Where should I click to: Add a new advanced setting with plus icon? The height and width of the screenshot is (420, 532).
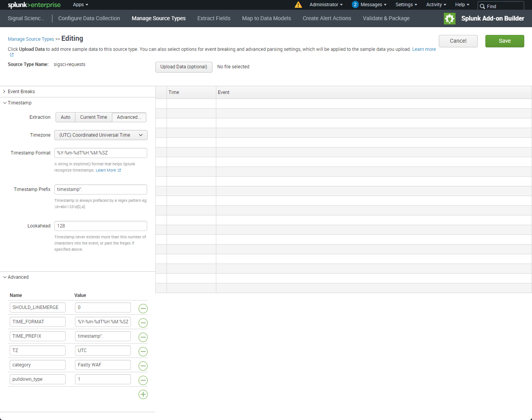coord(143,394)
